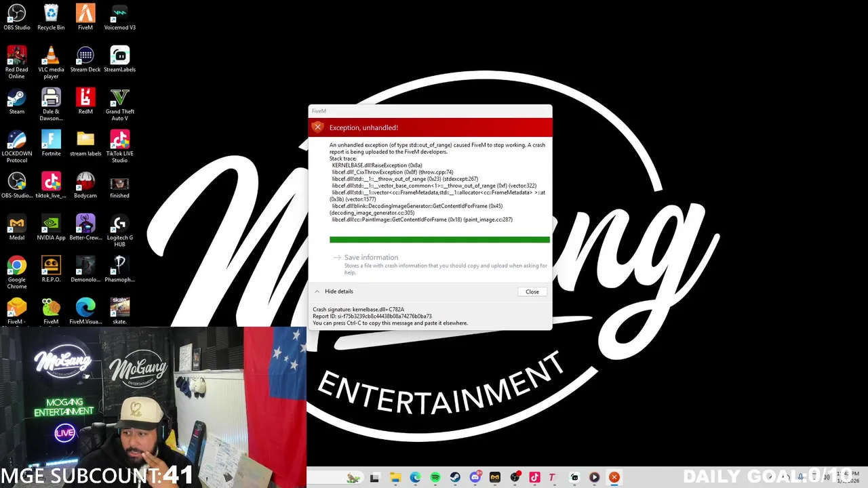Screen dimensions: 868x488
Task: Select the Phasmophobia desktop icon
Action: (x=119, y=270)
